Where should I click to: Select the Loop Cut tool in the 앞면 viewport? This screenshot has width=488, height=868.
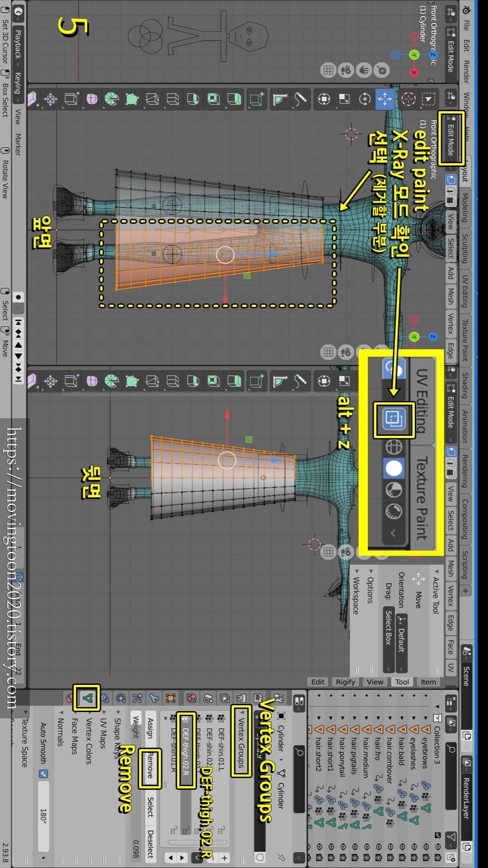173,99
